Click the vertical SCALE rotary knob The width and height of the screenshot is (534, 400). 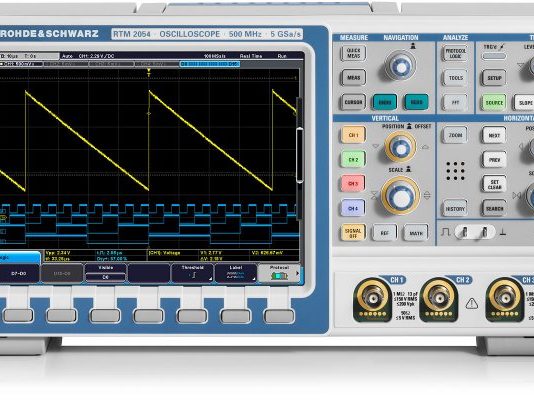click(x=400, y=196)
